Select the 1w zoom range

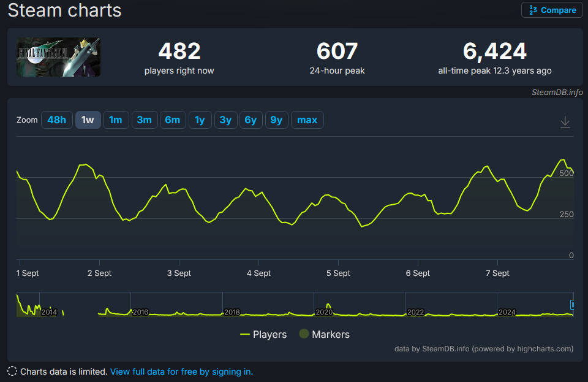point(88,120)
